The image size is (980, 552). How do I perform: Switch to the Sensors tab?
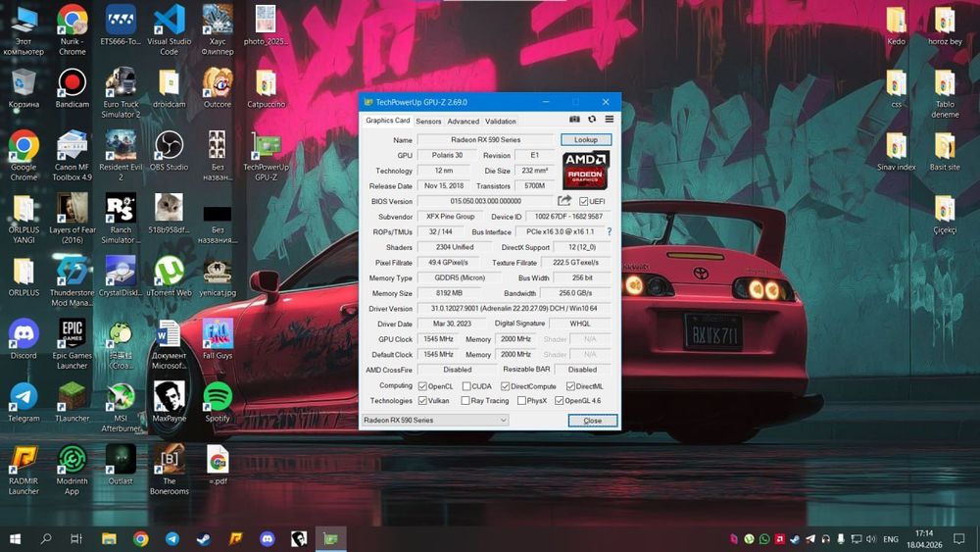coord(428,122)
